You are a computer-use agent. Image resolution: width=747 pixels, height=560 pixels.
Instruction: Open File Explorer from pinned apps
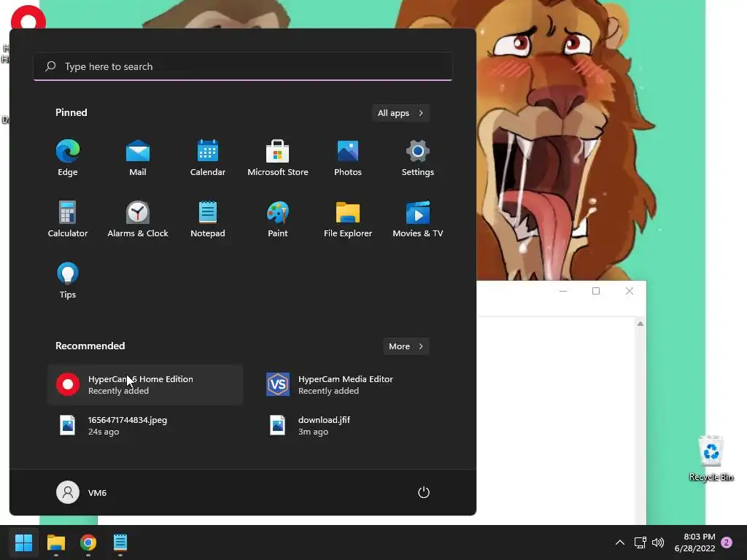[x=348, y=219]
